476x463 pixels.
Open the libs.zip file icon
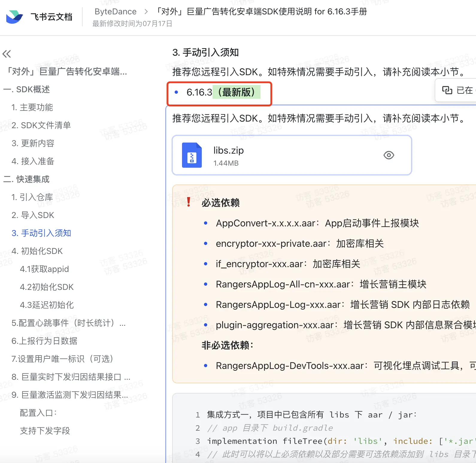(x=192, y=155)
